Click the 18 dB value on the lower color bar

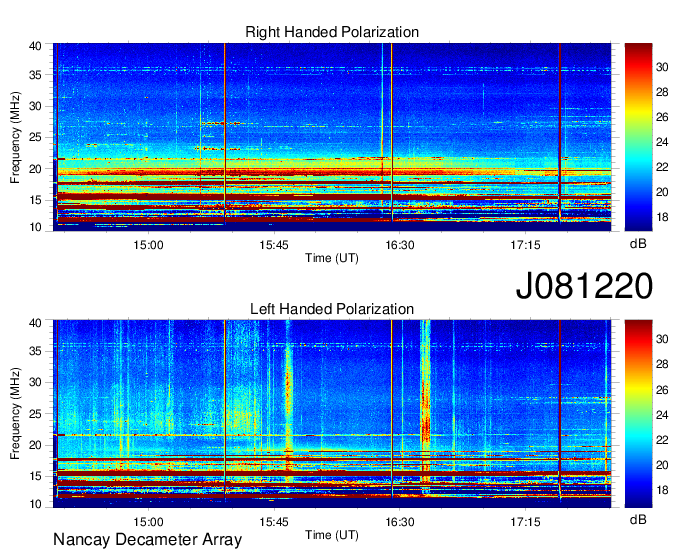(662, 490)
